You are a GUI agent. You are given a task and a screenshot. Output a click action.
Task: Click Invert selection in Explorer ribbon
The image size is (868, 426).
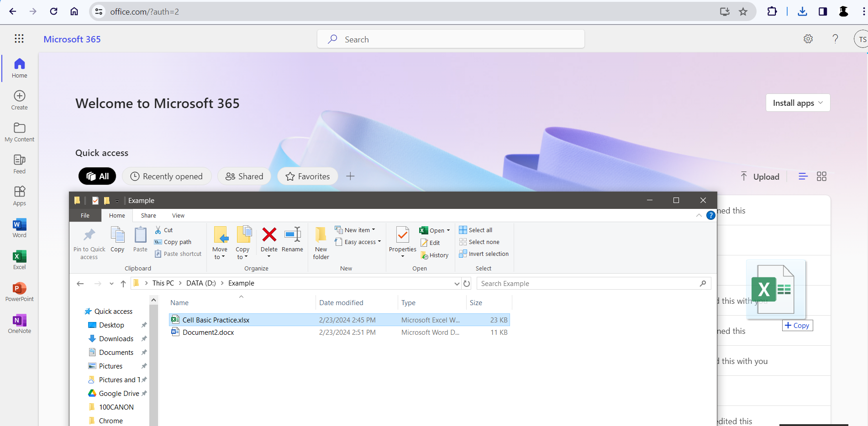tap(484, 254)
